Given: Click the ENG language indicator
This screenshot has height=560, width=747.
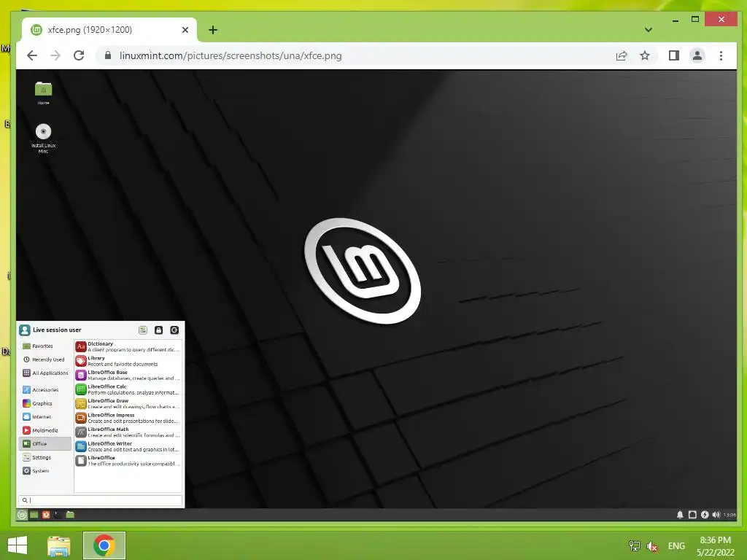Looking at the screenshot, I should coord(676,545).
